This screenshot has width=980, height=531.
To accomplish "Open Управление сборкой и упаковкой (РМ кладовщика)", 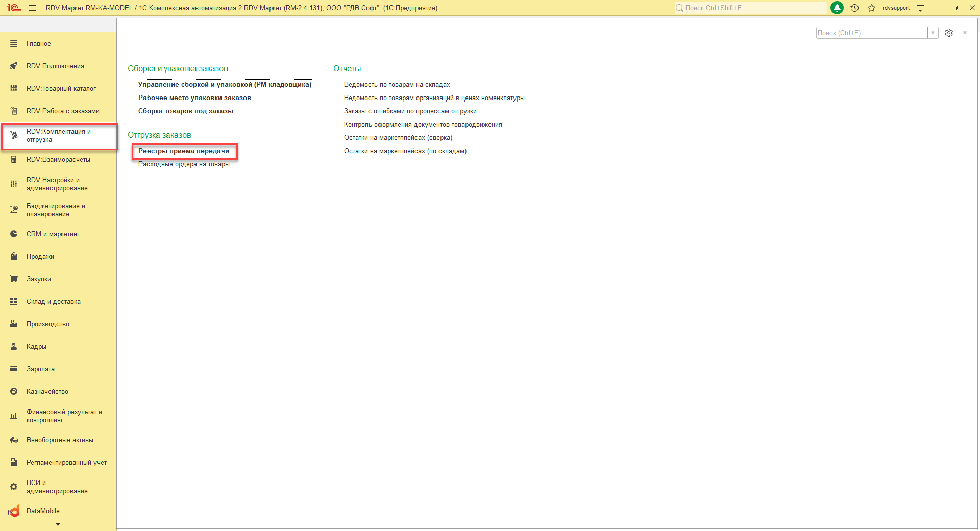I will pyautogui.click(x=225, y=85).
